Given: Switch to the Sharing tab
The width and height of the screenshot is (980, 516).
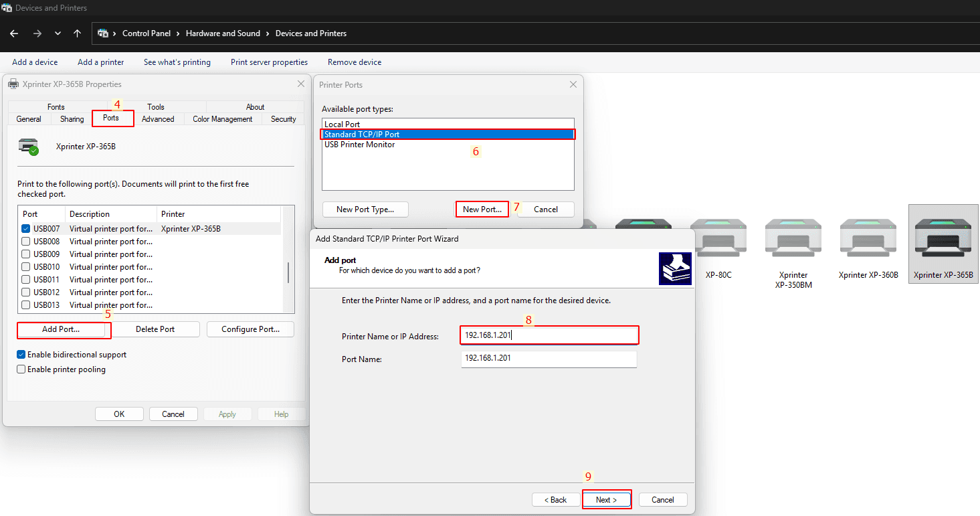Looking at the screenshot, I should (x=72, y=119).
